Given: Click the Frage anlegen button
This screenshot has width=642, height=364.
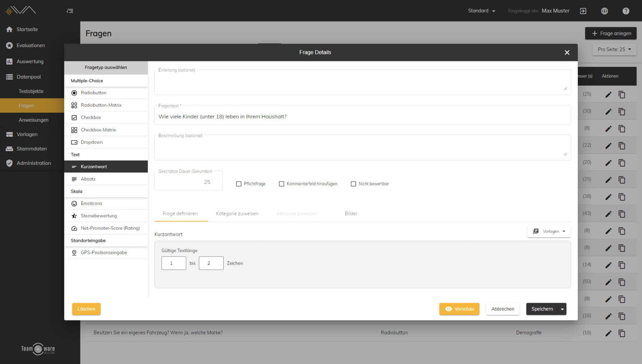Looking at the screenshot, I should click(611, 33).
